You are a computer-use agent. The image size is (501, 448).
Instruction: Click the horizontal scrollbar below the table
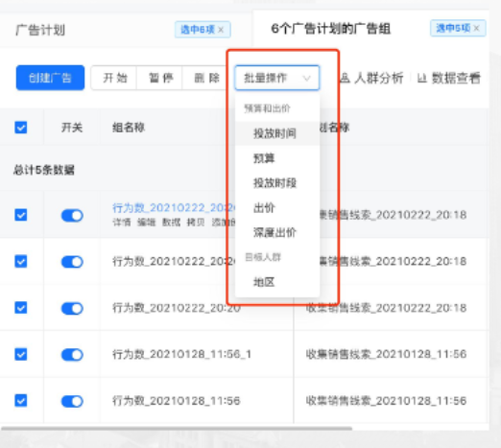point(177,428)
